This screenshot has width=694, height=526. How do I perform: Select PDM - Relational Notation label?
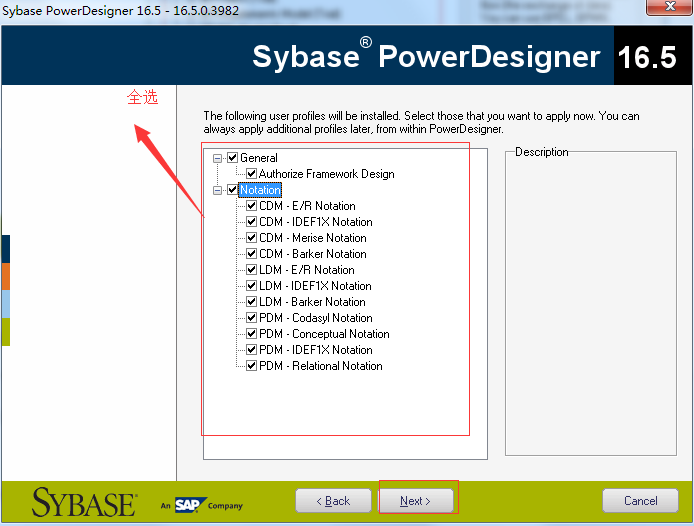coord(320,366)
